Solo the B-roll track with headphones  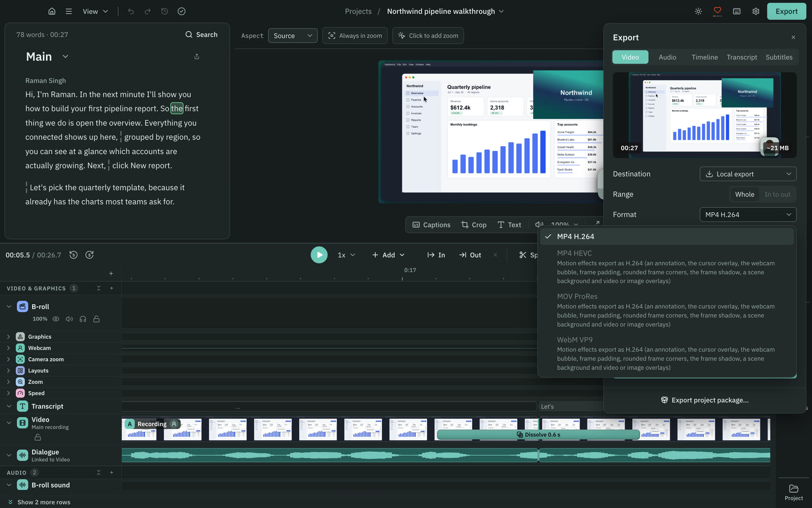83,319
